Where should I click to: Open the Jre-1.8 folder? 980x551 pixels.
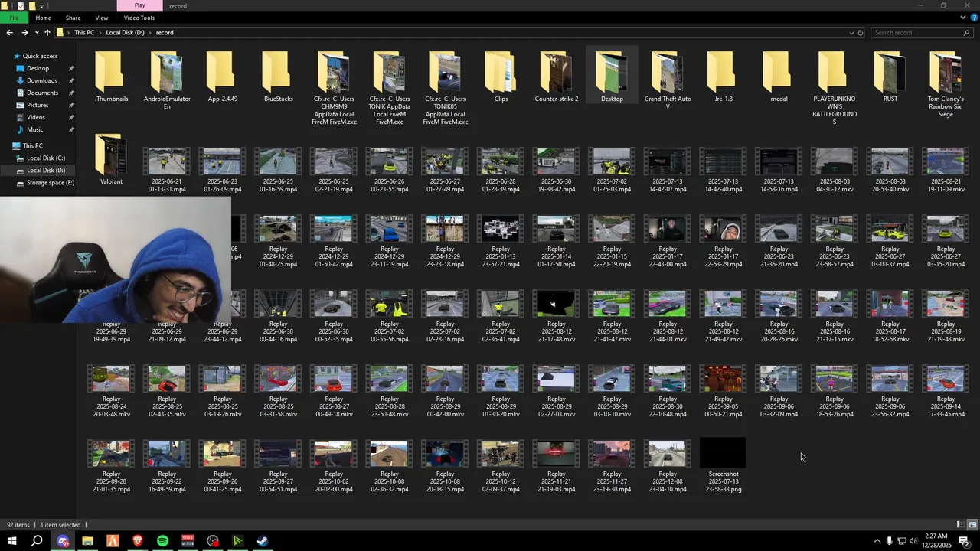(x=724, y=77)
